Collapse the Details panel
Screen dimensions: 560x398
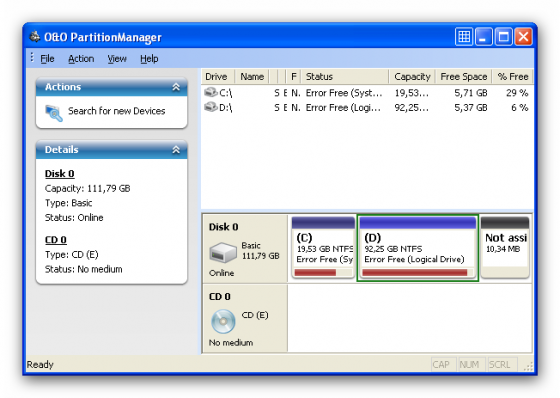tap(176, 150)
